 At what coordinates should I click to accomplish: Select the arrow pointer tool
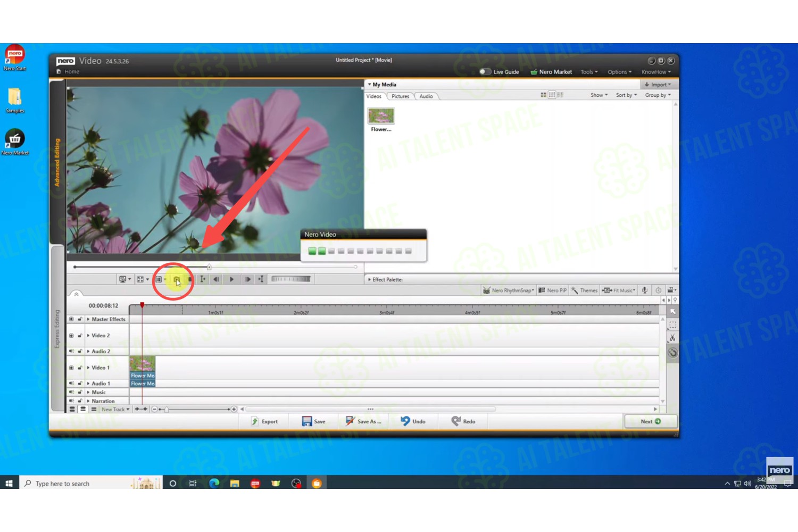point(673,312)
